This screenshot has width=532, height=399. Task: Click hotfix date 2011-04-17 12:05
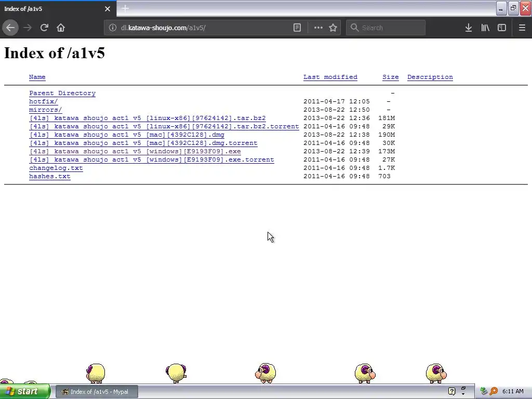336,101
